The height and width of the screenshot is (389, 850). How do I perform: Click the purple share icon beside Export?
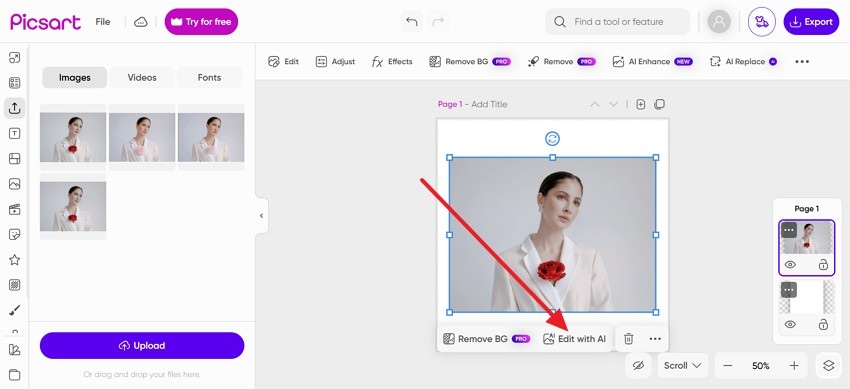(x=762, y=22)
